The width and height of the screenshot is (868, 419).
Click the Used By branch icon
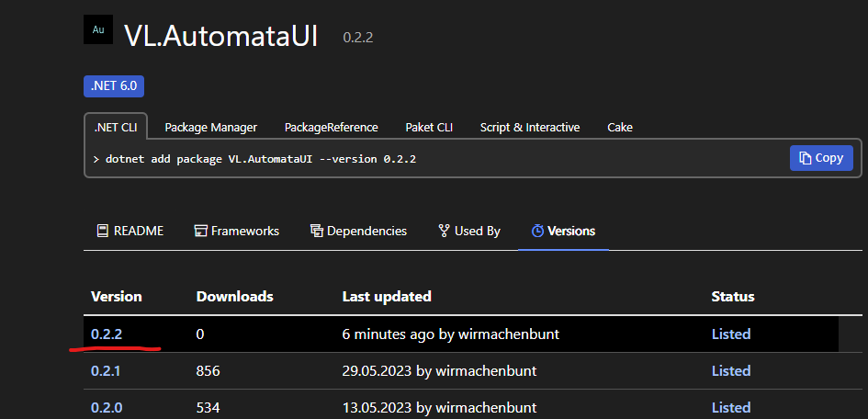coord(444,231)
